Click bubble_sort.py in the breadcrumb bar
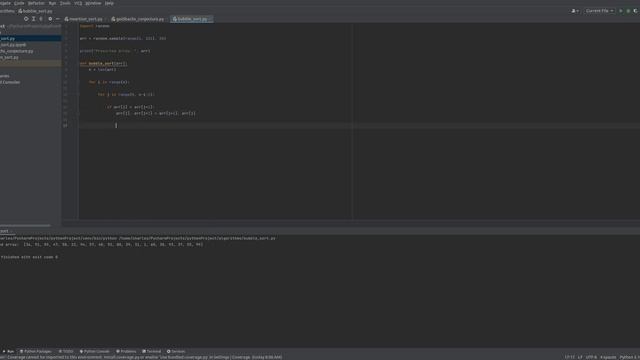This screenshot has width=640, height=360. pos(36,11)
